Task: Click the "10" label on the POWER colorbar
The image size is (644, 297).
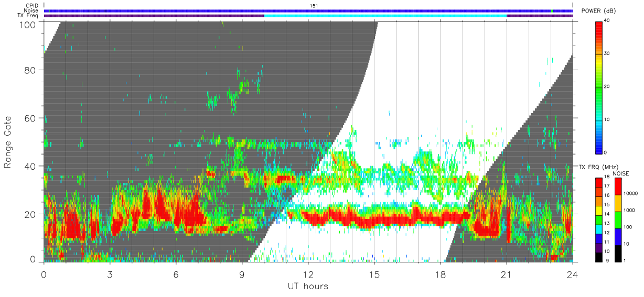Action: coord(608,119)
